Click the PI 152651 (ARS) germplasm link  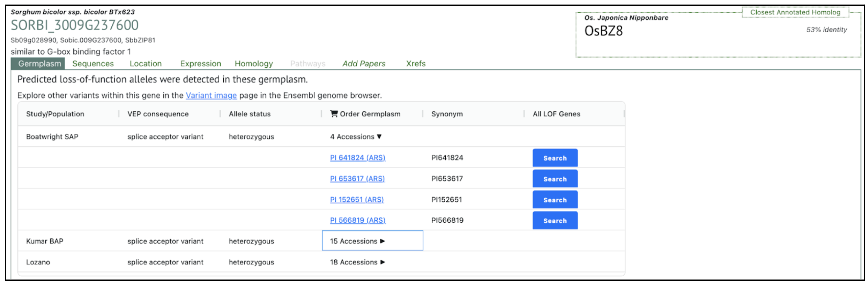(356, 200)
